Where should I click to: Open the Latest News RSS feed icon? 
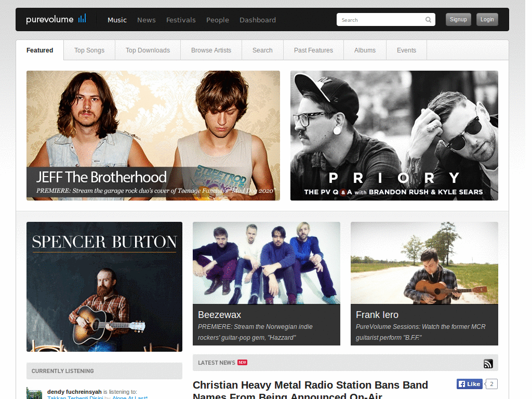pyautogui.click(x=488, y=364)
